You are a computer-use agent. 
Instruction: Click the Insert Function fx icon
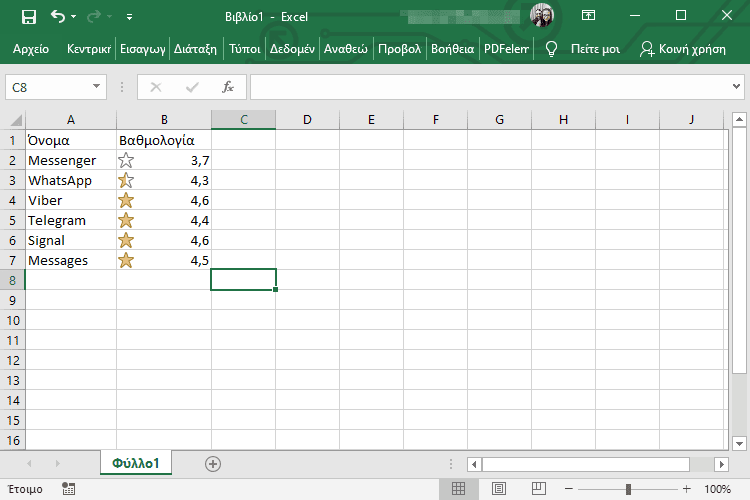(x=228, y=87)
